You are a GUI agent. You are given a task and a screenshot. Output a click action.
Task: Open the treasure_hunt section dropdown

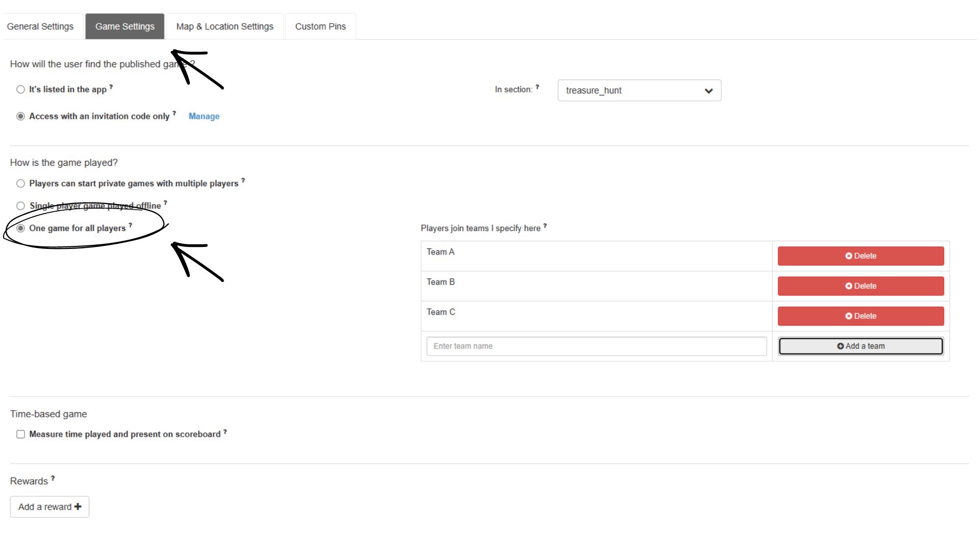click(639, 90)
